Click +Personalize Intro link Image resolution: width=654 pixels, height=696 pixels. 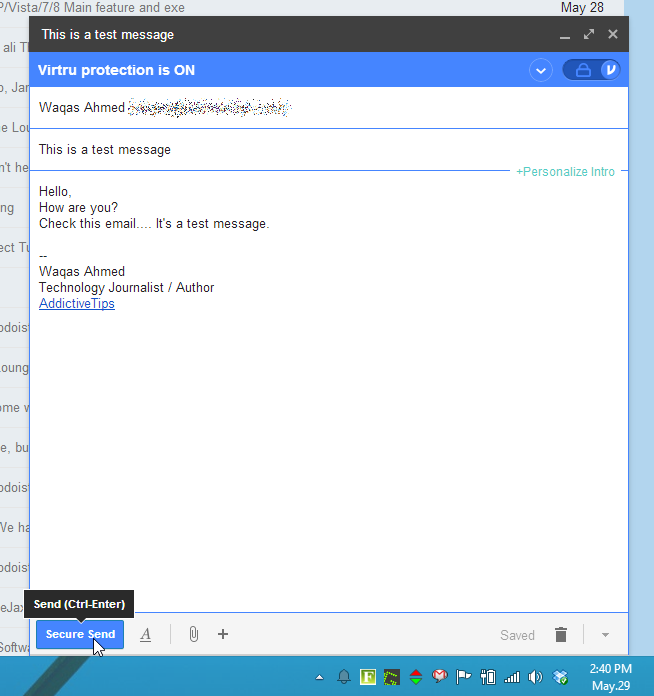[565, 172]
